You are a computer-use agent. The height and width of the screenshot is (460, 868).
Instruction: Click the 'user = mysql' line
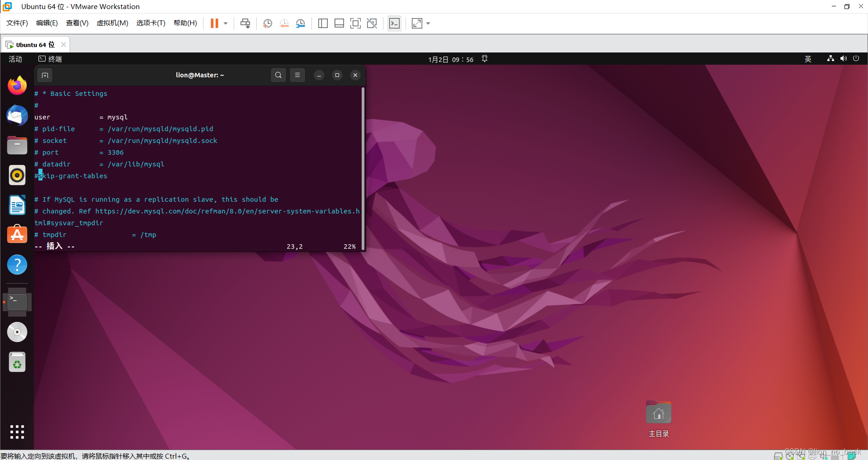(81, 117)
